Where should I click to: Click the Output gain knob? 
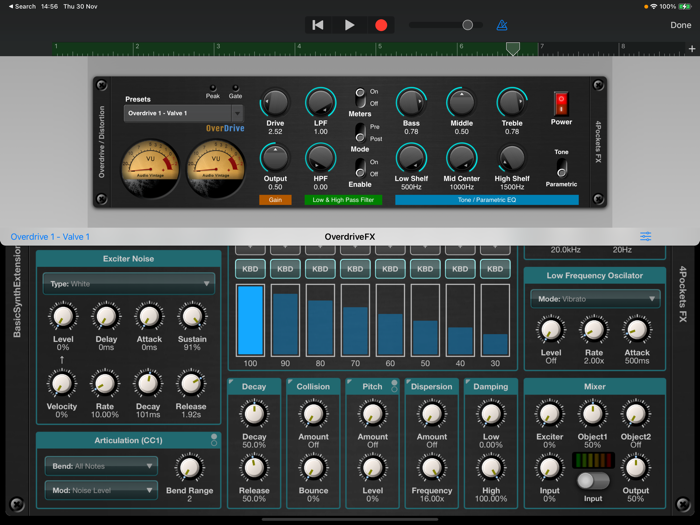(x=275, y=158)
